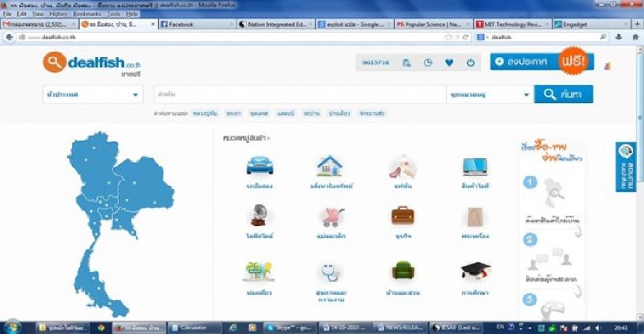Open the brown briefcase business category
This screenshot has height=334, width=644.
[402, 216]
